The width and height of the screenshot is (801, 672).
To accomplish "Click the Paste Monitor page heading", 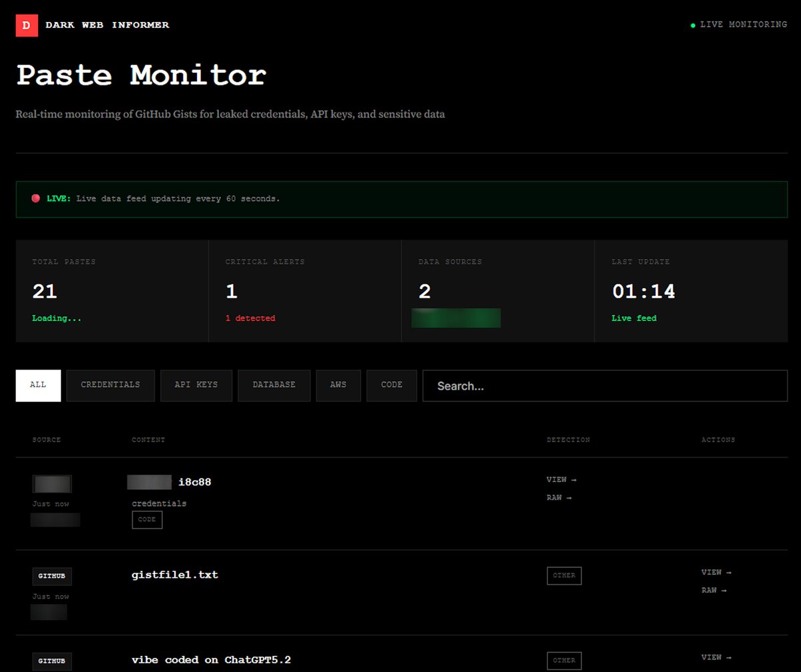I will [x=141, y=75].
